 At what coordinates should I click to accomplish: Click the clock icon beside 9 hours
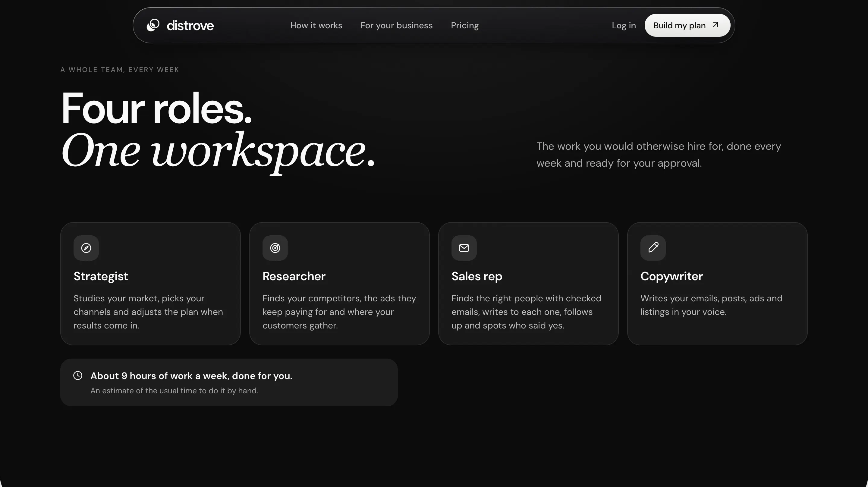tap(78, 375)
